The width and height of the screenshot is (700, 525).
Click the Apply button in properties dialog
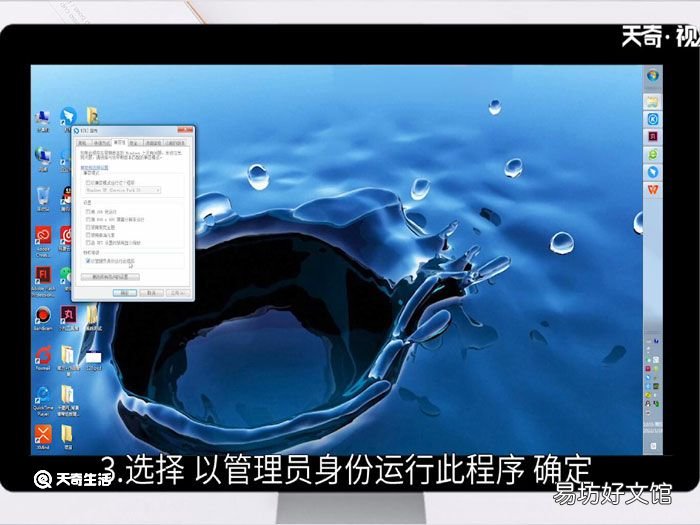(178, 293)
